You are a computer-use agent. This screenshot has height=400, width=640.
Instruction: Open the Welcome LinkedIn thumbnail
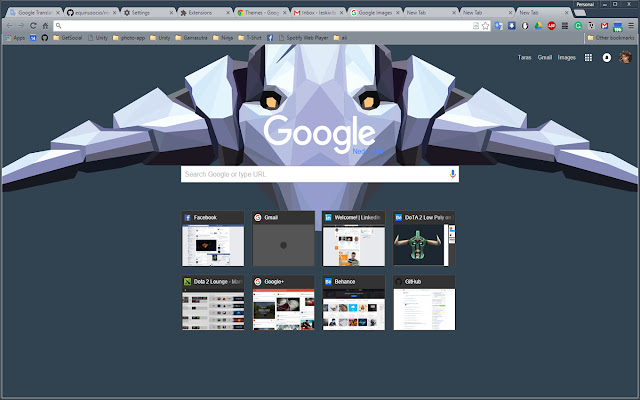click(x=353, y=239)
